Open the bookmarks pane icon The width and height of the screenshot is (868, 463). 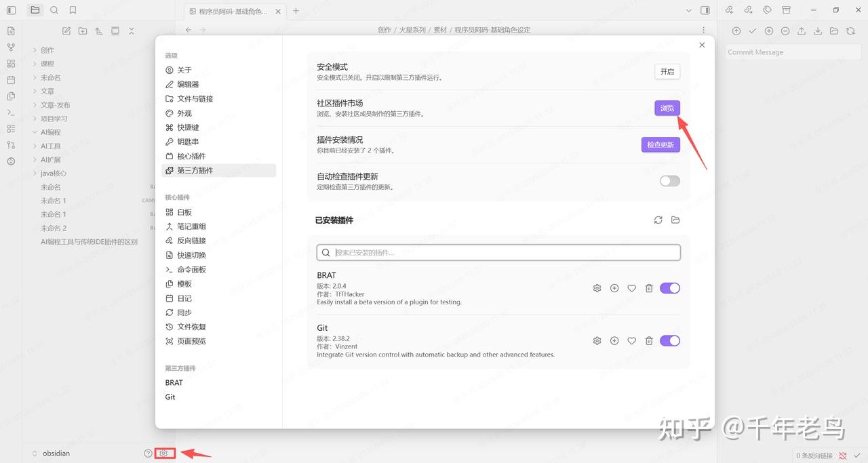tap(73, 10)
